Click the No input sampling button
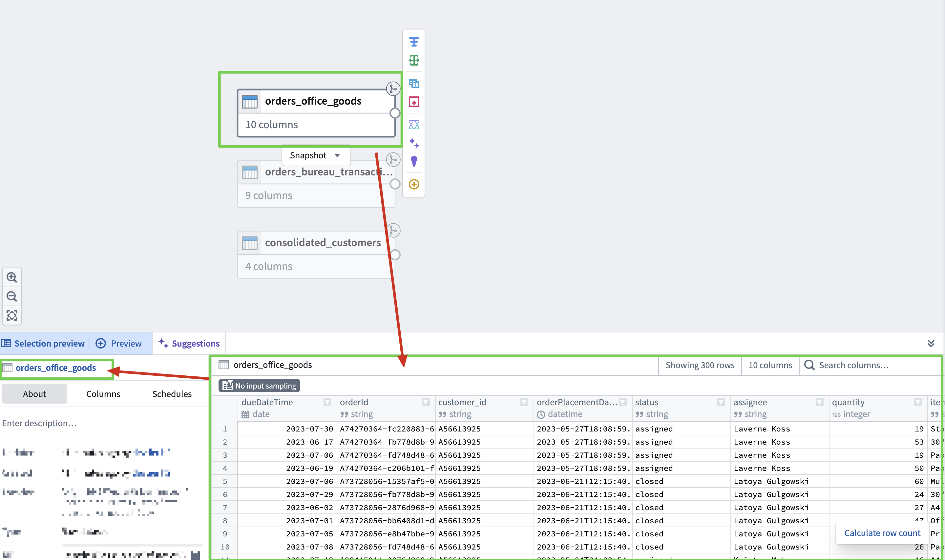 (259, 386)
